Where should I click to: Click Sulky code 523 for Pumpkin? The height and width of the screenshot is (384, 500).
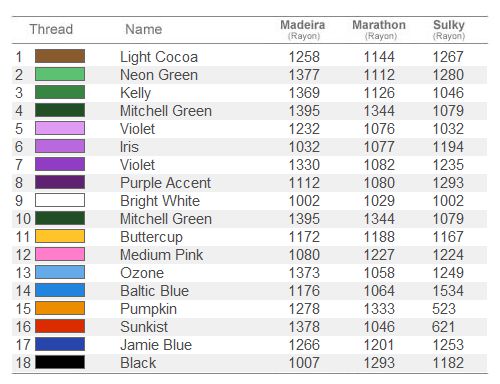444,309
